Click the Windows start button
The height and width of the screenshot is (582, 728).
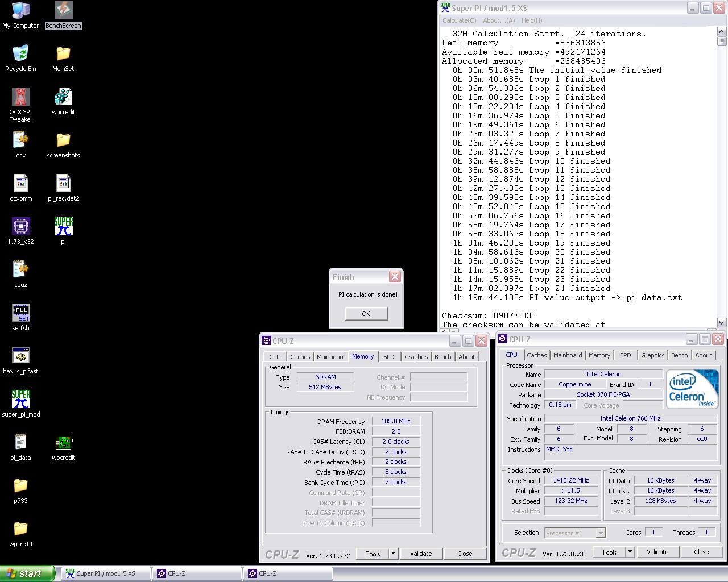pos(27,573)
